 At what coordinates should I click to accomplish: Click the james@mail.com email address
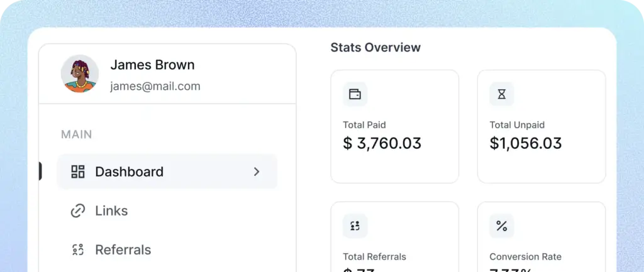(x=155, y=86)
